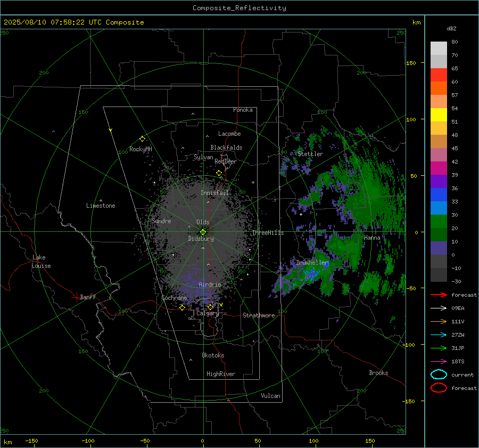
Task: Click the Banff town label
Action: pyautogui.click(x=88, y=297)
